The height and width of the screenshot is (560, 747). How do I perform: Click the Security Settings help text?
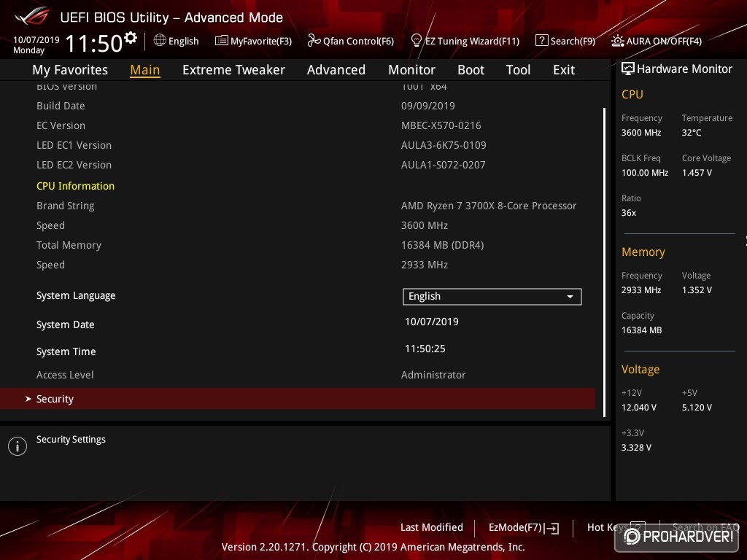pyautogui.click(x=71, y=440)
